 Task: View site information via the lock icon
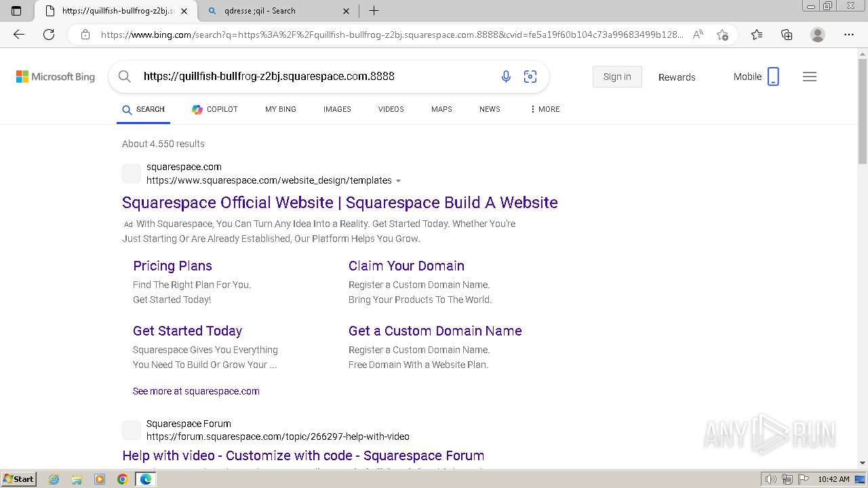point(85,35)
